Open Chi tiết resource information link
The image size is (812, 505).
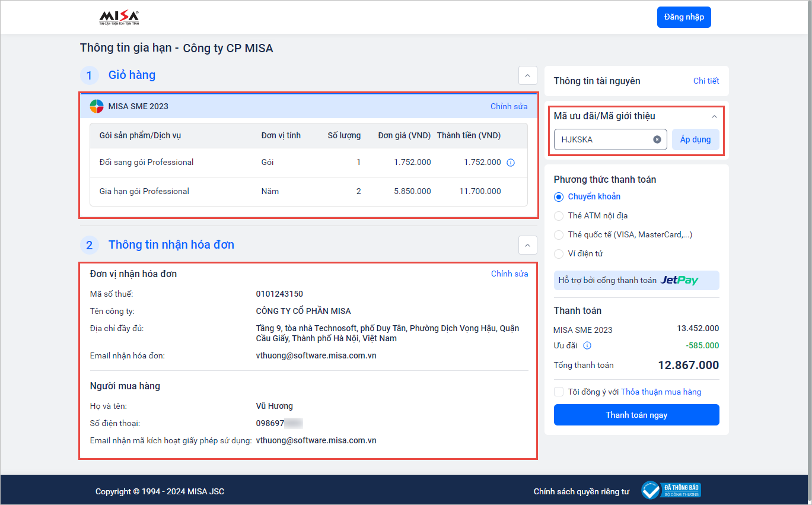click(x=706, y=81)
